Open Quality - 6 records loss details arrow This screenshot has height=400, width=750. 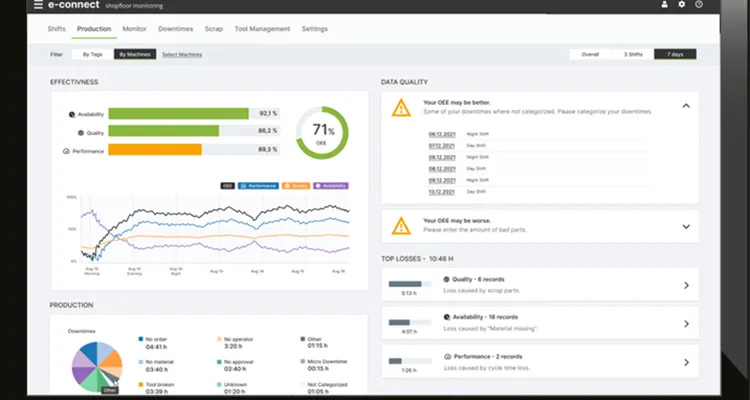coord(685,285)
